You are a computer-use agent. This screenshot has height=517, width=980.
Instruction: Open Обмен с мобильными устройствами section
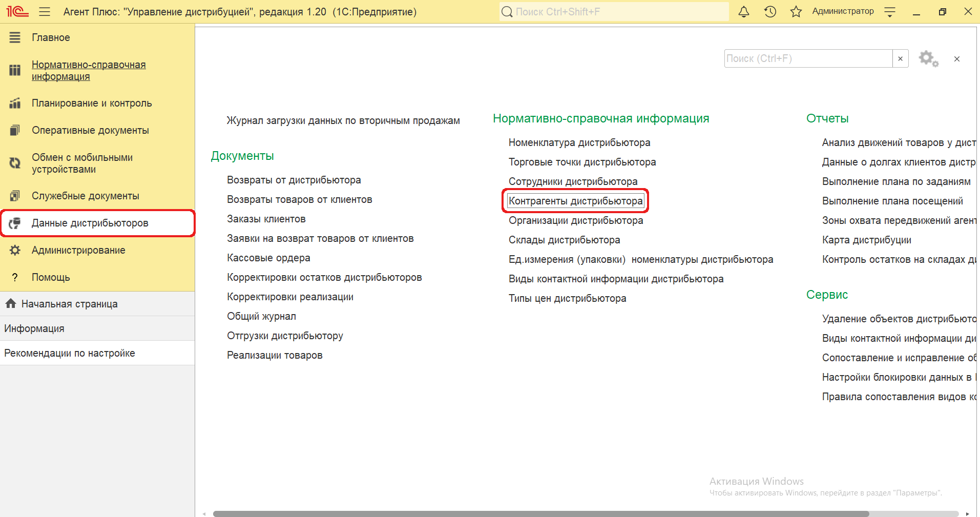click(x=97, y=163)
